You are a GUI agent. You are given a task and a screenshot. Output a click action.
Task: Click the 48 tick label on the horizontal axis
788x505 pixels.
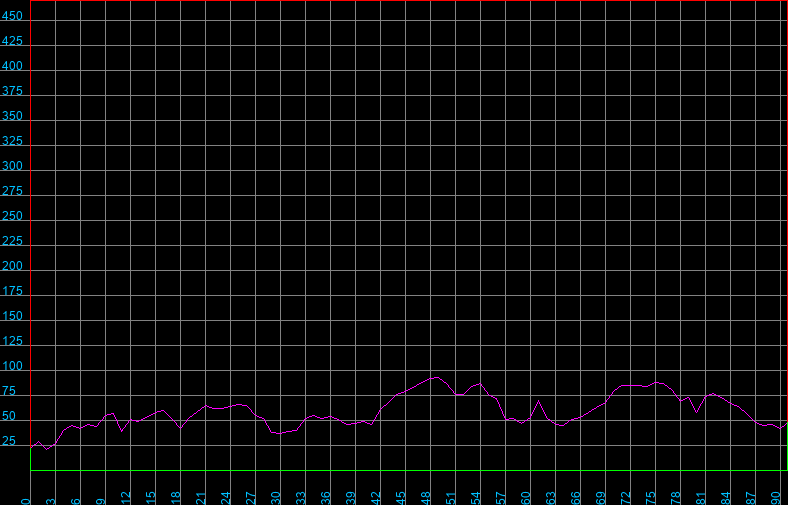[x=426, y=498]
